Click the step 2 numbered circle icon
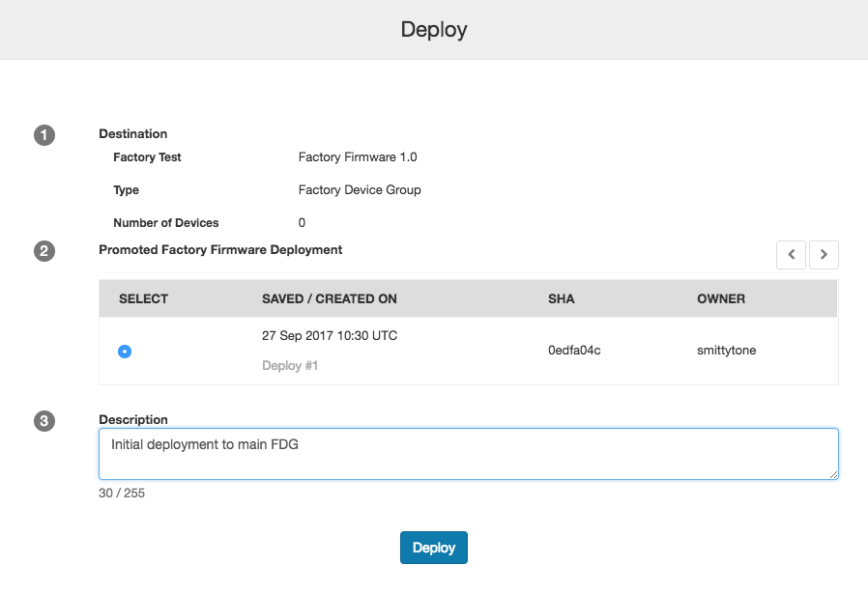868x593 pixels. [x=43, y=251]
